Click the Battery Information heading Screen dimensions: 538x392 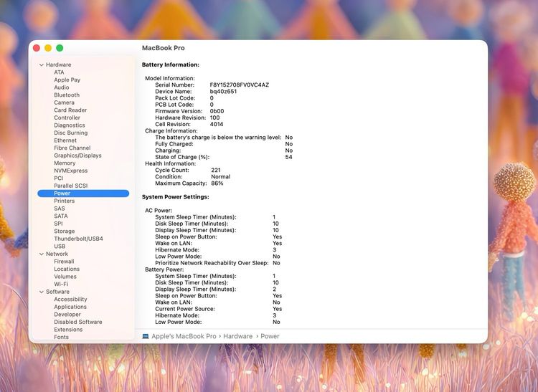click(x=171, y=64)
